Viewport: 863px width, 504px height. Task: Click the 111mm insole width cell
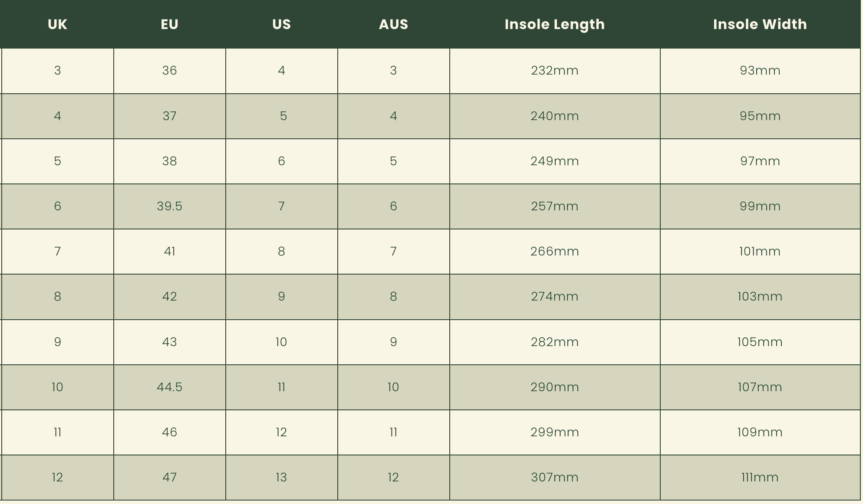point(760,478)
